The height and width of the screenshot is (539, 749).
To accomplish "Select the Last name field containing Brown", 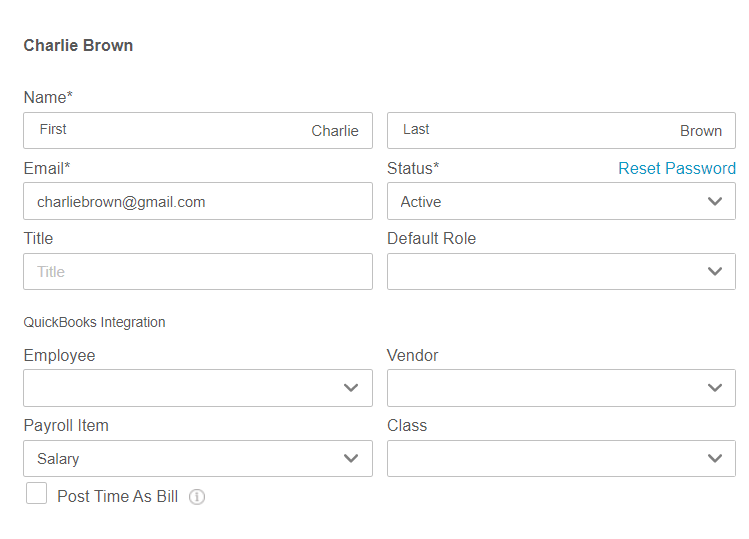I will pos(561,130).
